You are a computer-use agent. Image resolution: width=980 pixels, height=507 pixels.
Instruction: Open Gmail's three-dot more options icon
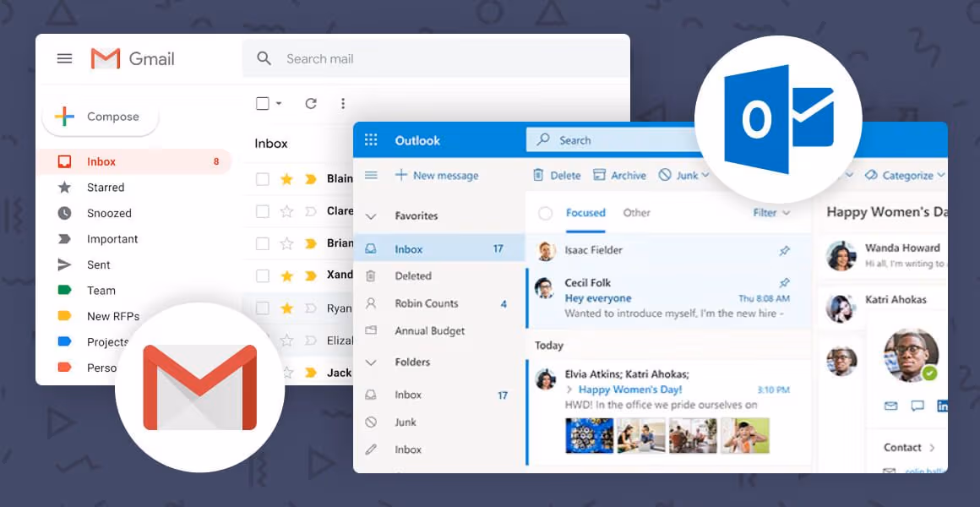point(343,102)
